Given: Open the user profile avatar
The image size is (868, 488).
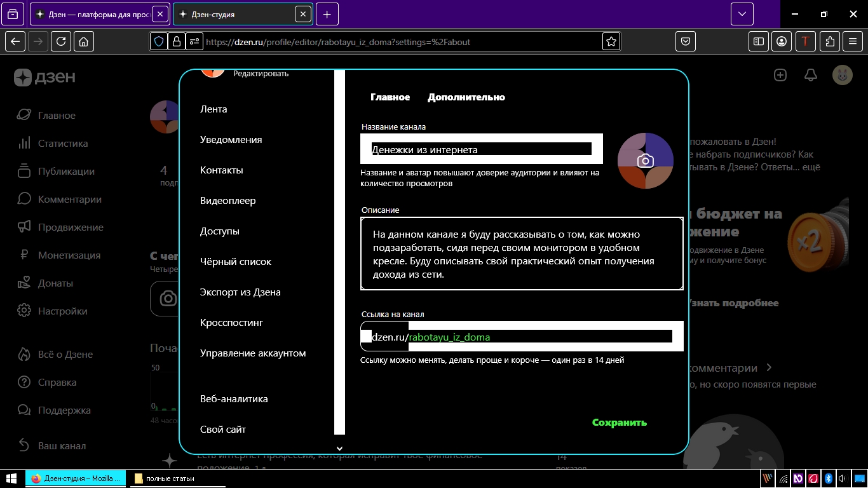Looking at the screenshot, I should point(843,75).
